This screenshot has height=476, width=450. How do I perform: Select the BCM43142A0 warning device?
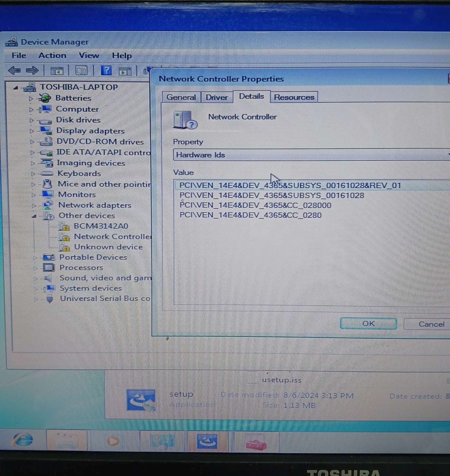point(100,226)
